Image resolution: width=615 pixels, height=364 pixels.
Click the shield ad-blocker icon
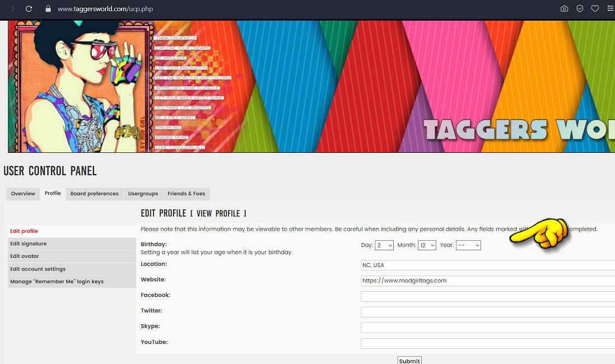(580, 8)
